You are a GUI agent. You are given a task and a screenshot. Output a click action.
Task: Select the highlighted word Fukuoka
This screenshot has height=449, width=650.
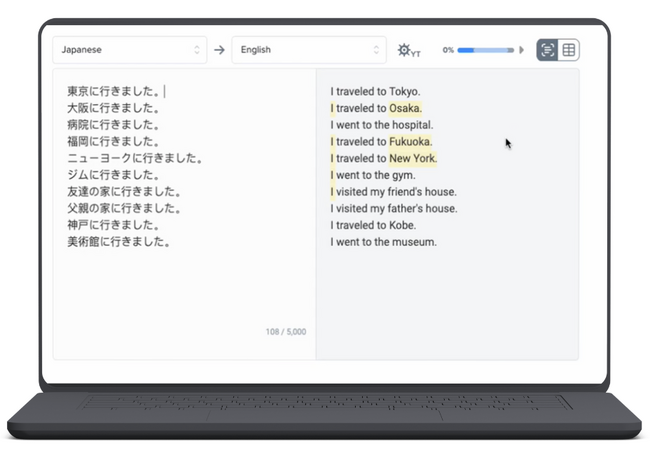click(410, 142)
